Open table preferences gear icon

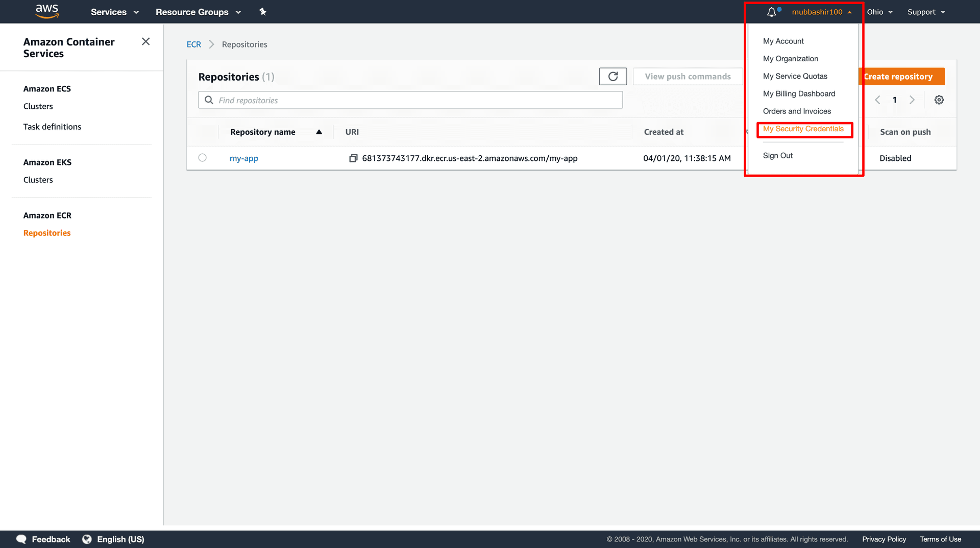point(939,100)
